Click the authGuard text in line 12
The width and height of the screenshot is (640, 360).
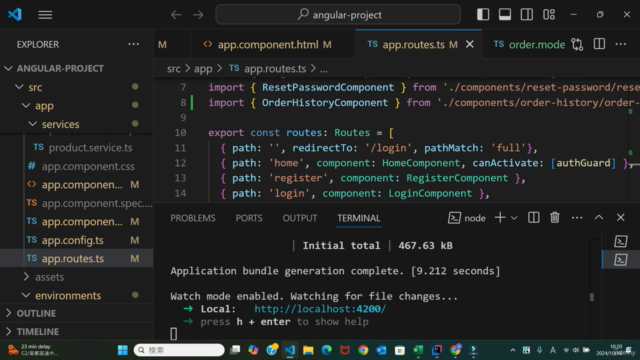click(583, 163)
